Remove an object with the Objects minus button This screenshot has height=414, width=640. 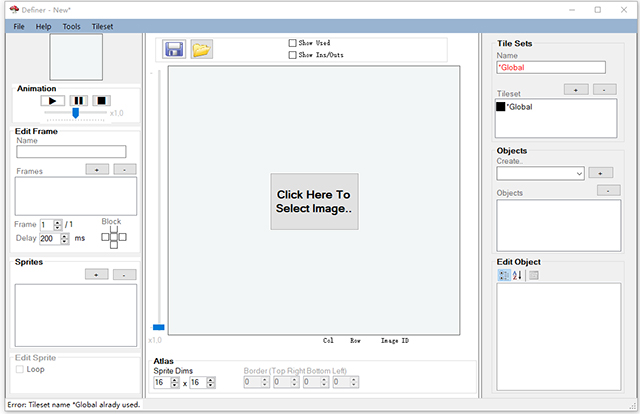pyautogui.click(x=609, y=190)
